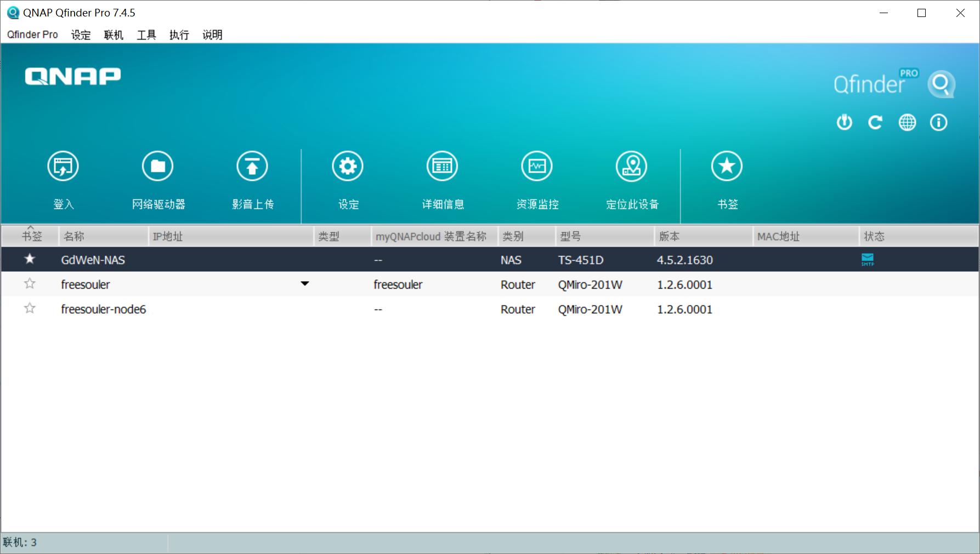This screenshot has height=554, width=980.
Task: Open the Settings (设定) gear icon
Action: click(x=348, y=166)
